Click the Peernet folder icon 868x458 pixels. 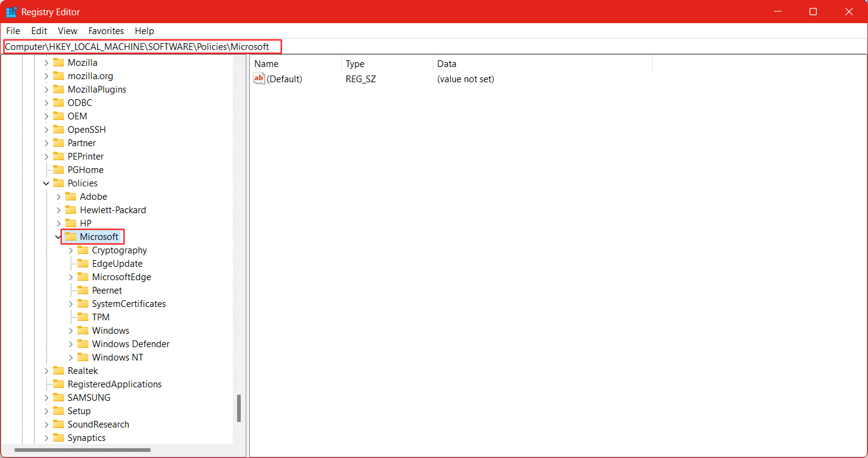[83, 291]
